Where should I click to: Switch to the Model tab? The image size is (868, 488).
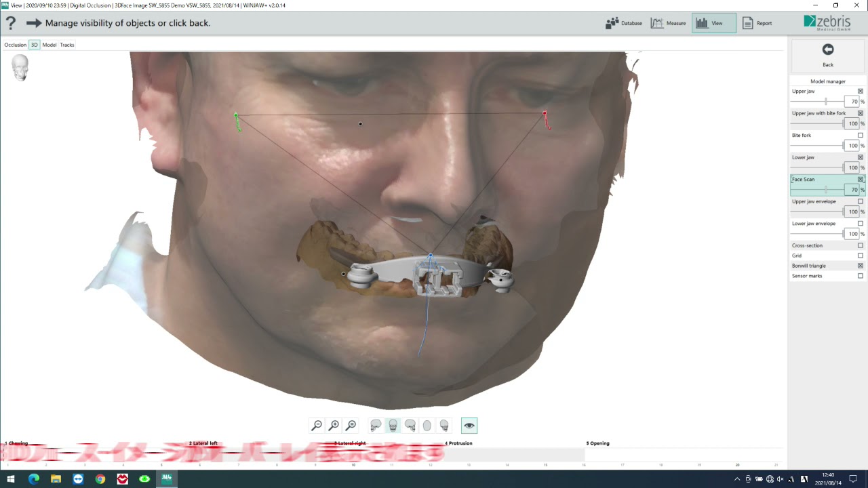pyautogui.click(x=50, y=45)
